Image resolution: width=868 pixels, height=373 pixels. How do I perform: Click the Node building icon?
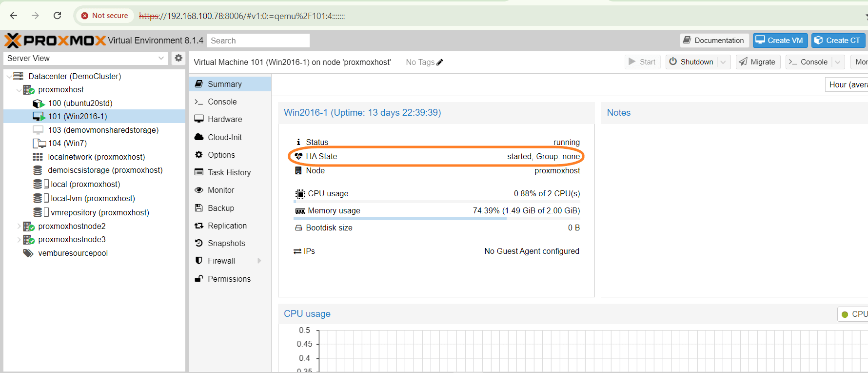[298, 170]
